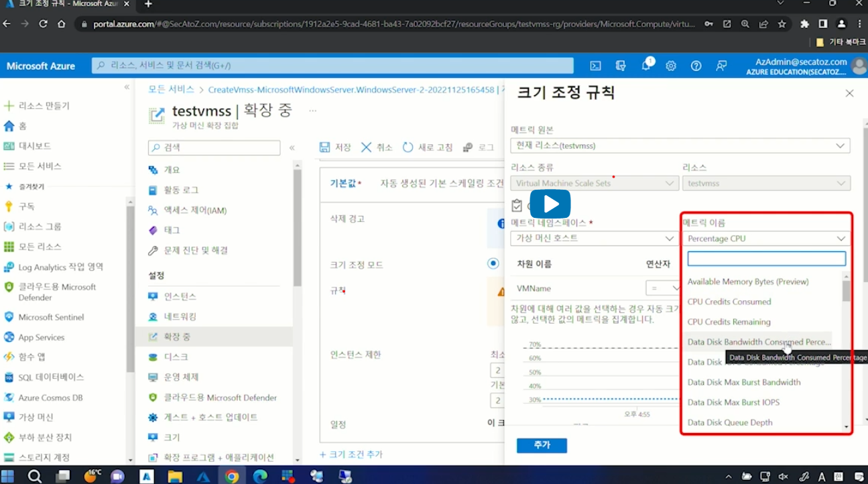Open the help question mark icon
Screen dimensions: 868x484
[x=696, y=66]
